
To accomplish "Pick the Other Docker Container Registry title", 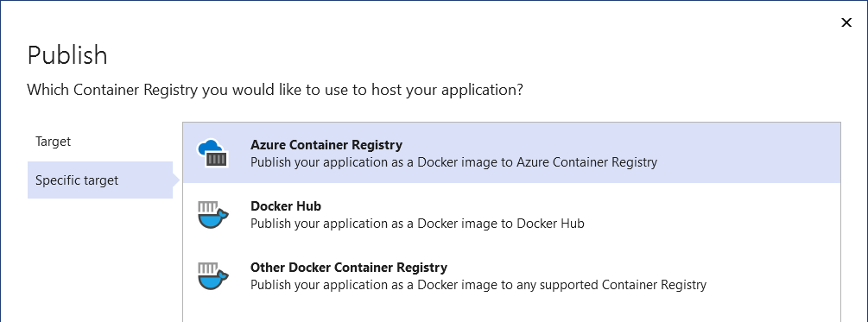I will click(349, 268).
